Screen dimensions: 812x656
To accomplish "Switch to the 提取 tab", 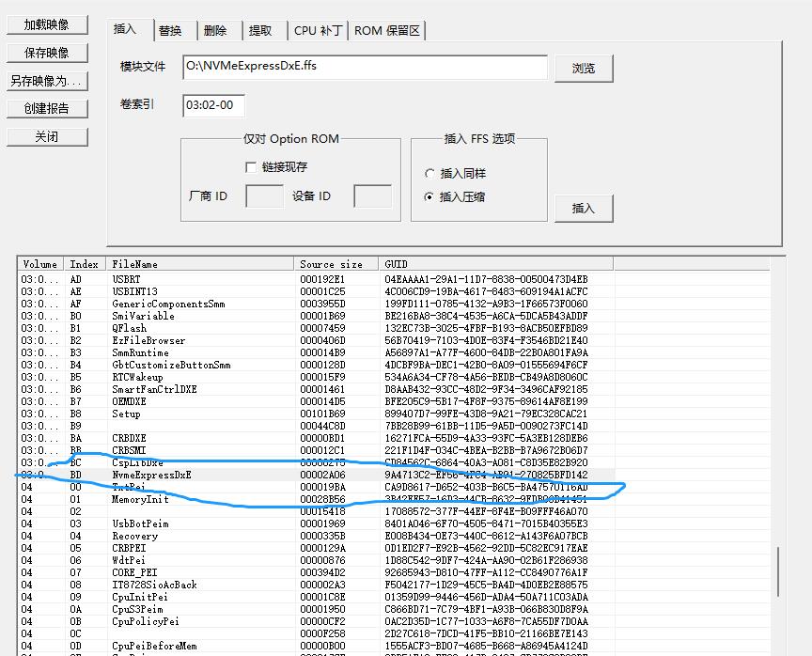I will pos(260,31).
